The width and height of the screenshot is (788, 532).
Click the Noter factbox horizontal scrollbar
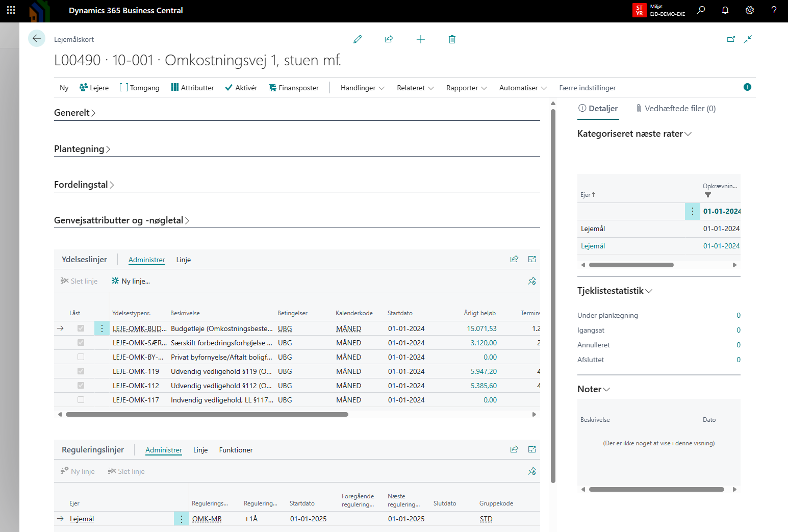(656, 489)
